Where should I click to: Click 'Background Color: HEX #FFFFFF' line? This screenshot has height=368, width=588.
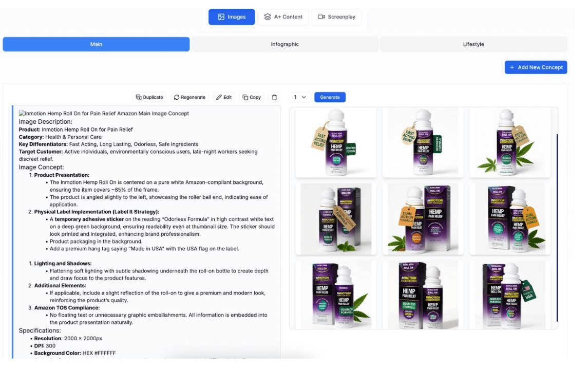(x=75, y=354)
